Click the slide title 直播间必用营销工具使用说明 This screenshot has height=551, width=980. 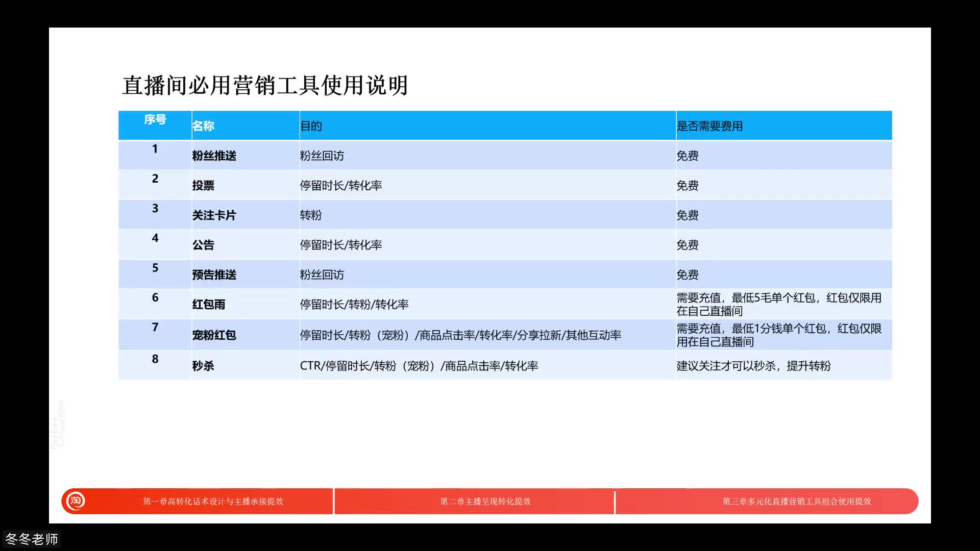coord(266,85)
